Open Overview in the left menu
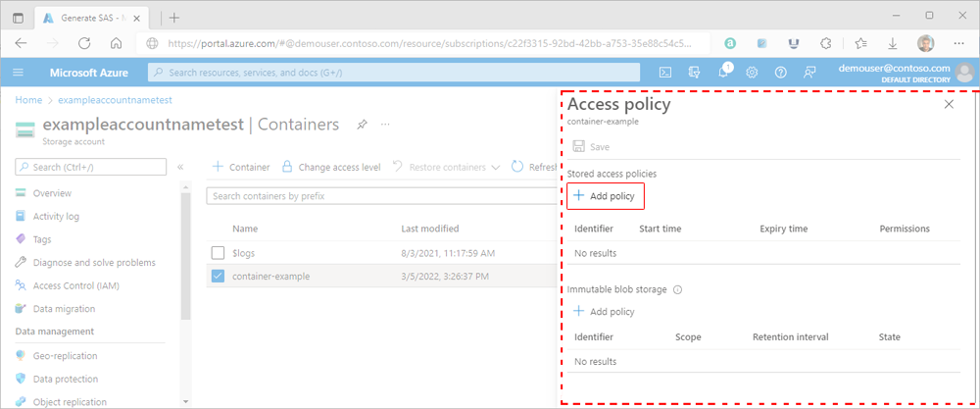 pos(52,193)
